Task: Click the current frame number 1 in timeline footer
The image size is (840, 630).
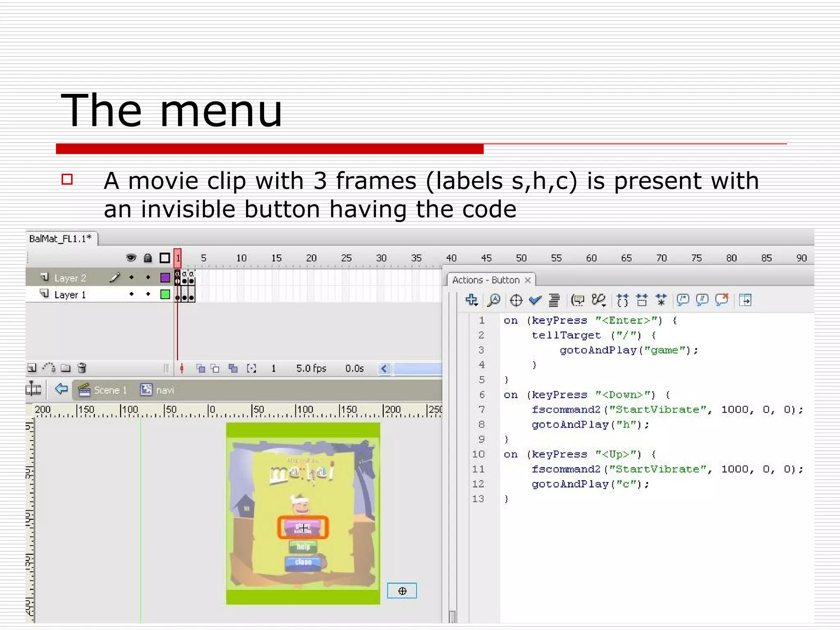Action: (274, 369)
